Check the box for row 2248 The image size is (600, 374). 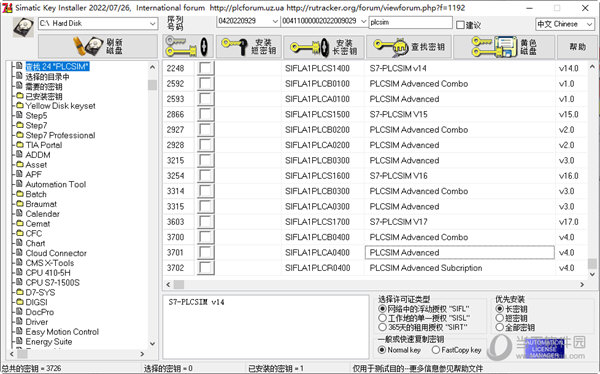205,68
